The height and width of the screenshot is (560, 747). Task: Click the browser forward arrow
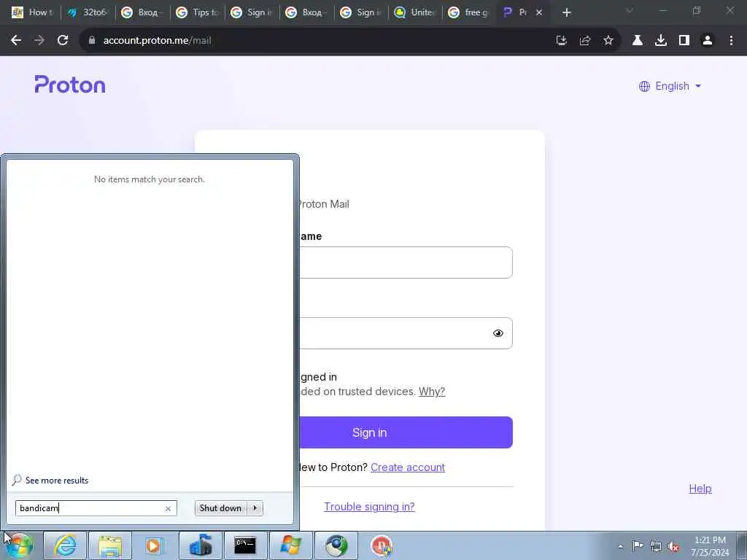click(39, 41)
